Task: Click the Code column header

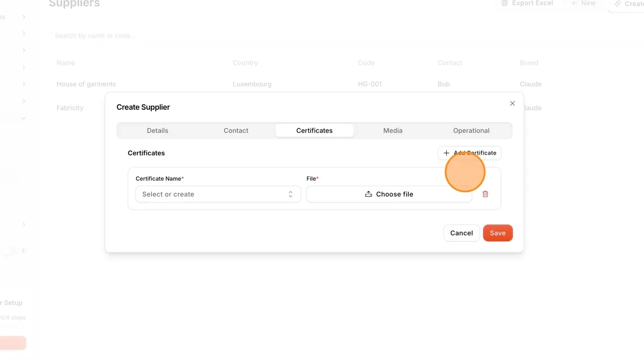Action: [x=366, y=63]
